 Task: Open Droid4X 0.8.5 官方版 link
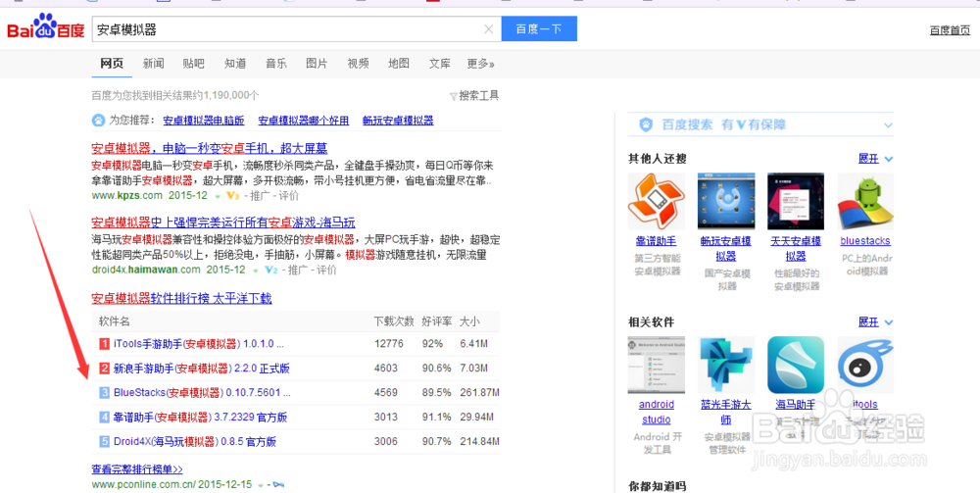pyautogui.click(x=195, y=442)
